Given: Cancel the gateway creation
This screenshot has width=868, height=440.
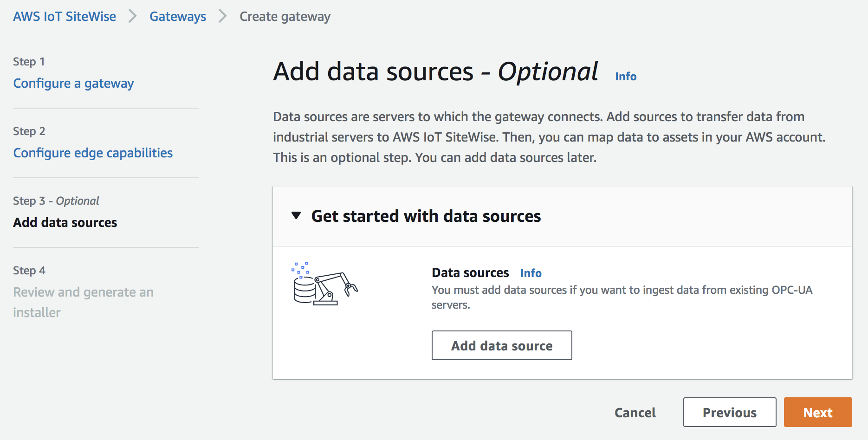Looking at the screenshot, I should click(x=635, y=413).
